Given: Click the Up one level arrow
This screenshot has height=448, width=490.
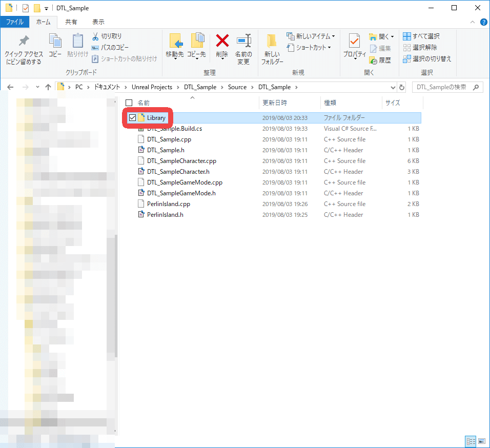Looking at the screenshot, I should pyautogui.click(x=48, y=87).
